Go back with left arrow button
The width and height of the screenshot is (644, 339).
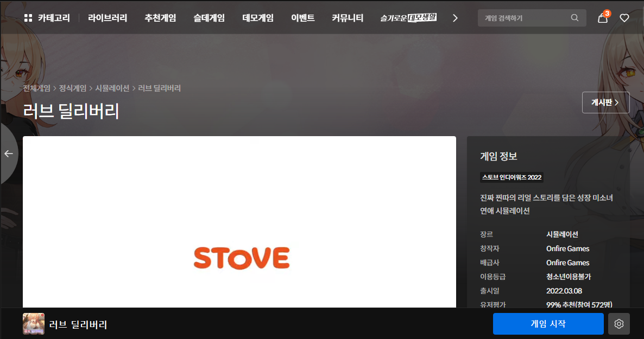click(9, 153)
